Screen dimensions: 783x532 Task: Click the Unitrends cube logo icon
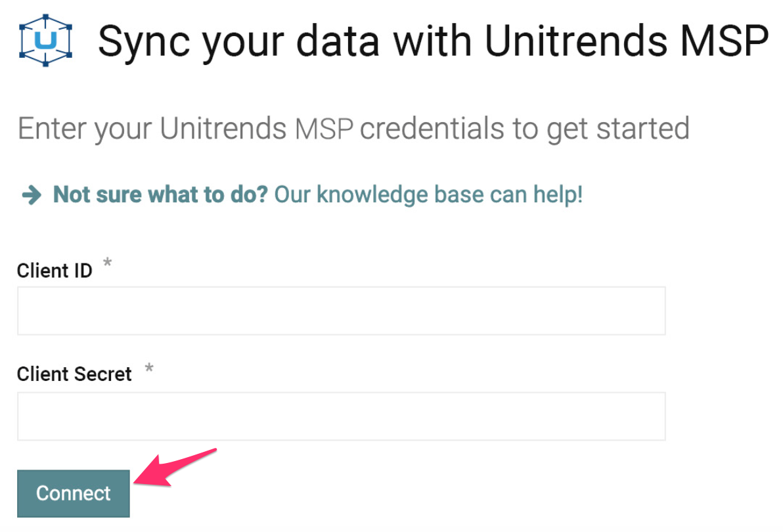coord(45,39)
